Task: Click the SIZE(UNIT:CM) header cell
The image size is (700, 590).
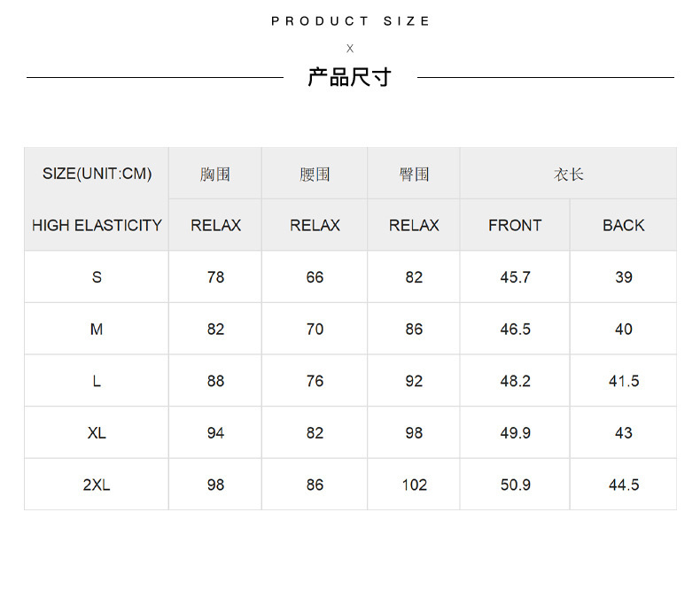Action: [97, 174]
